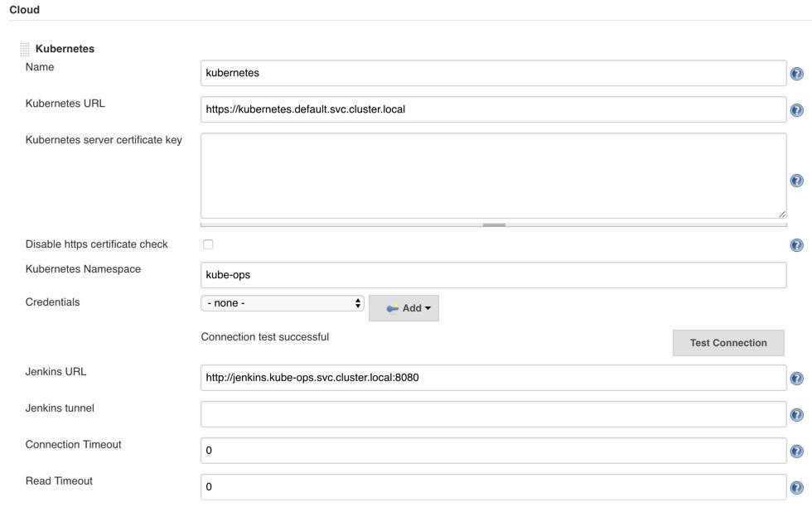Open help for the https certificate check option
The width and height of the screenshot is (812, 512).
click(x=796, y=244)
